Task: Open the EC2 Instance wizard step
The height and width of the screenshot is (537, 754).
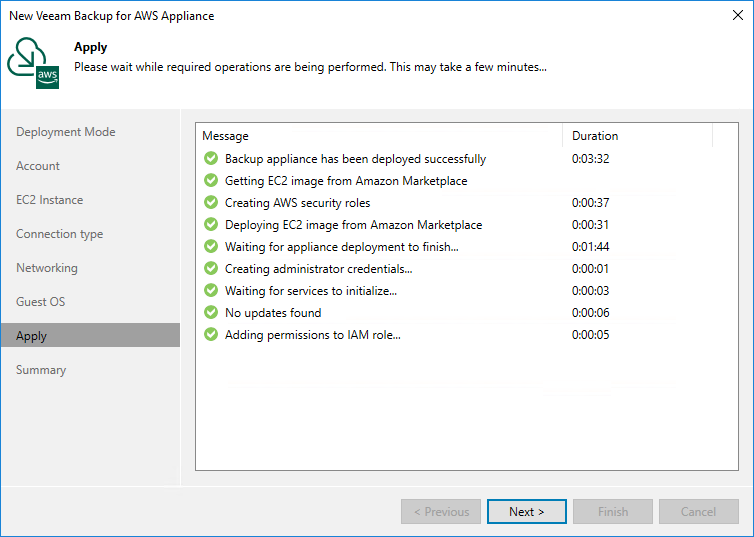Action: click(50, 200)
